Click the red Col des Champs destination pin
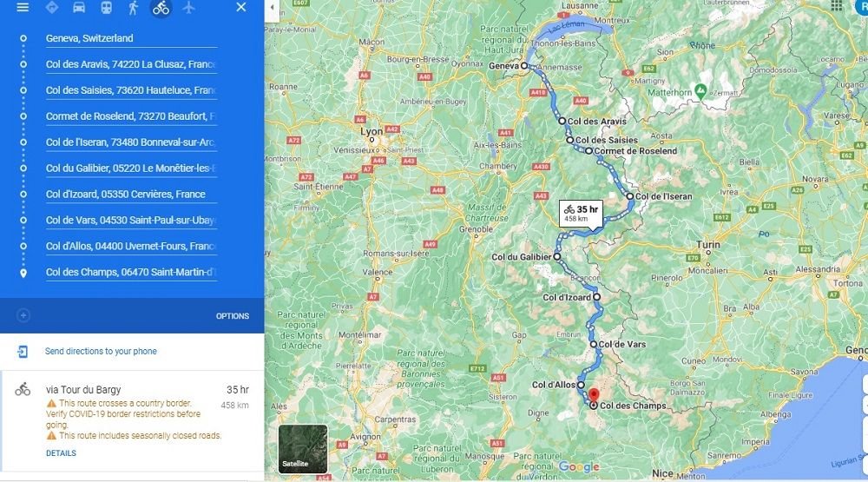The height and width of the screenshot is (482, 868). click(x=594, y=396)
